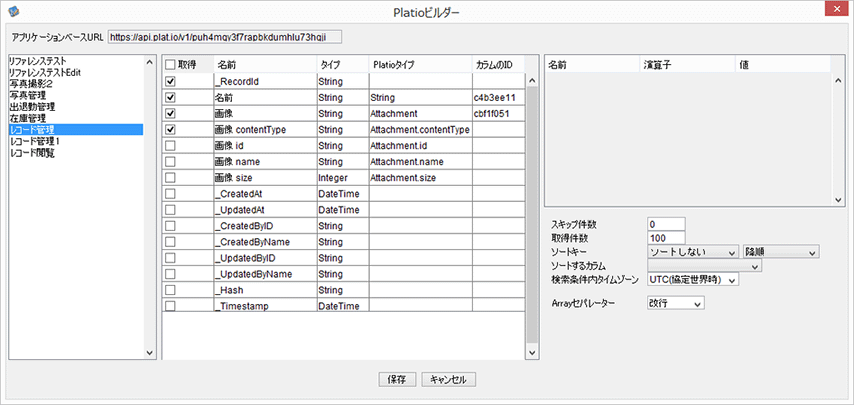Select 写真撮影2 in the app list

76,84
